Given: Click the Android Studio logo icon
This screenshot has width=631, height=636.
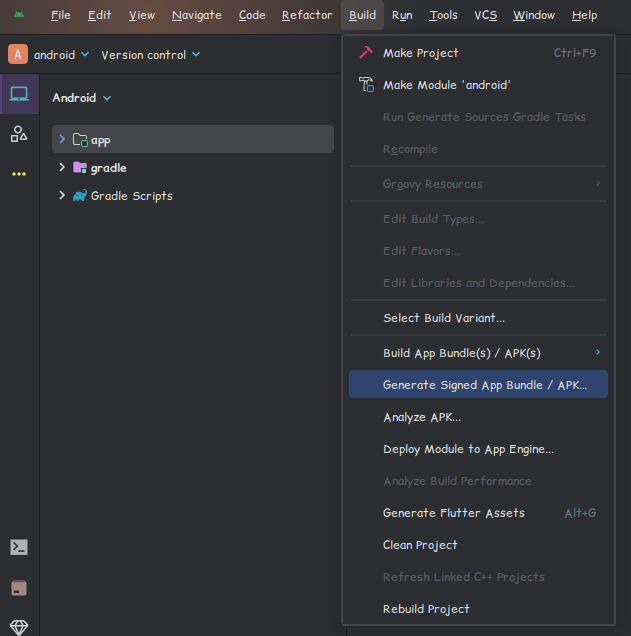Looking at the screenshot, I should pos(19,15).
